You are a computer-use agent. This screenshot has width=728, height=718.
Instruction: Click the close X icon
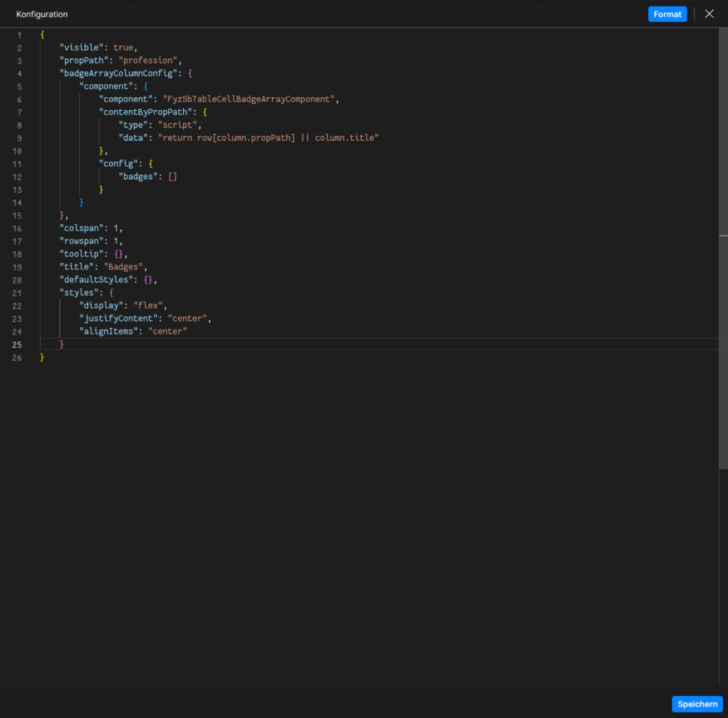(x=709, y=14)
